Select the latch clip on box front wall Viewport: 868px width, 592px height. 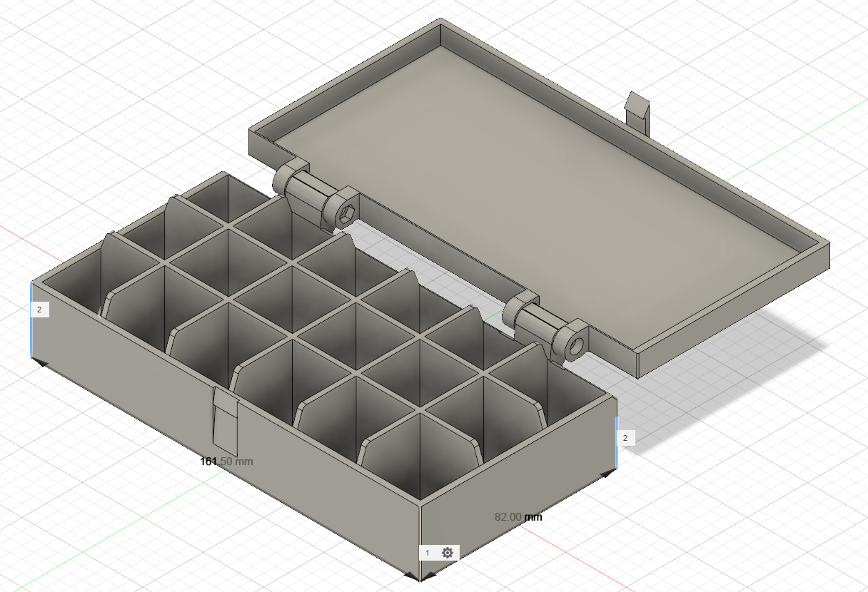226,422
